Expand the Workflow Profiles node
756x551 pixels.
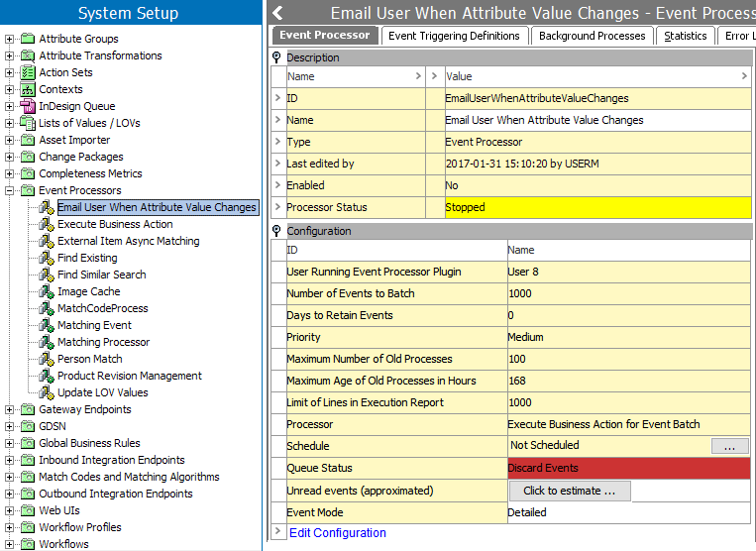click(9, 528)
